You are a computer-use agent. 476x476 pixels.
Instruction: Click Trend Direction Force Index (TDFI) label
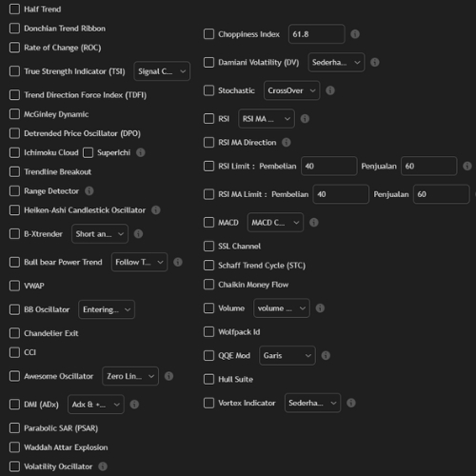tap(86, 95)
